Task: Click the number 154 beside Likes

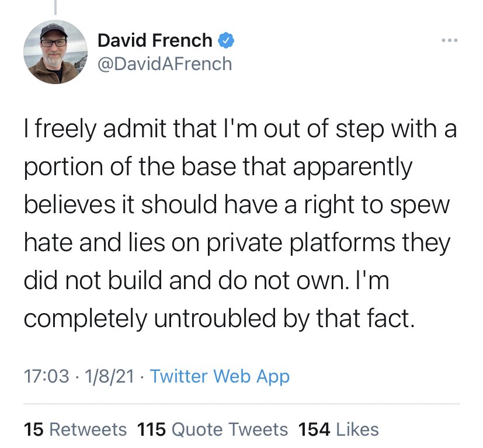Action: coord(313,429)
